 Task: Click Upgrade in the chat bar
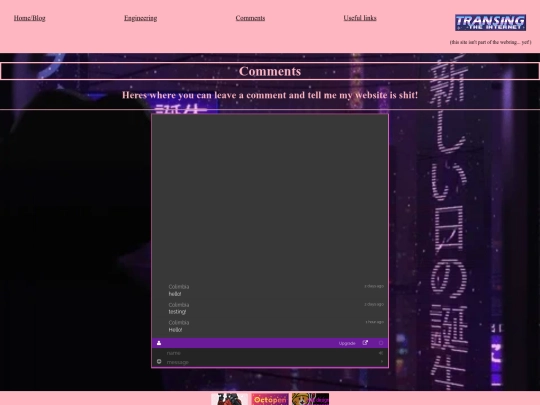point(347,343)
